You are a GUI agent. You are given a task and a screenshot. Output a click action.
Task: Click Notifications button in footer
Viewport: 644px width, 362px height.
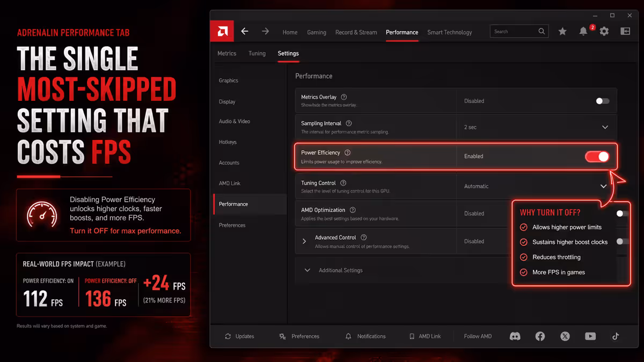(x=365, y=336)
